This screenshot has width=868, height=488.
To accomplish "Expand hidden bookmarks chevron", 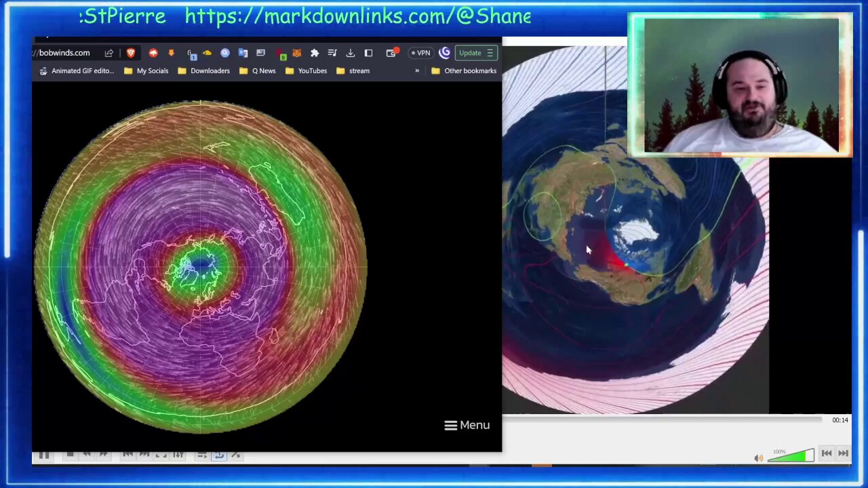I will [x=417, y=70].
